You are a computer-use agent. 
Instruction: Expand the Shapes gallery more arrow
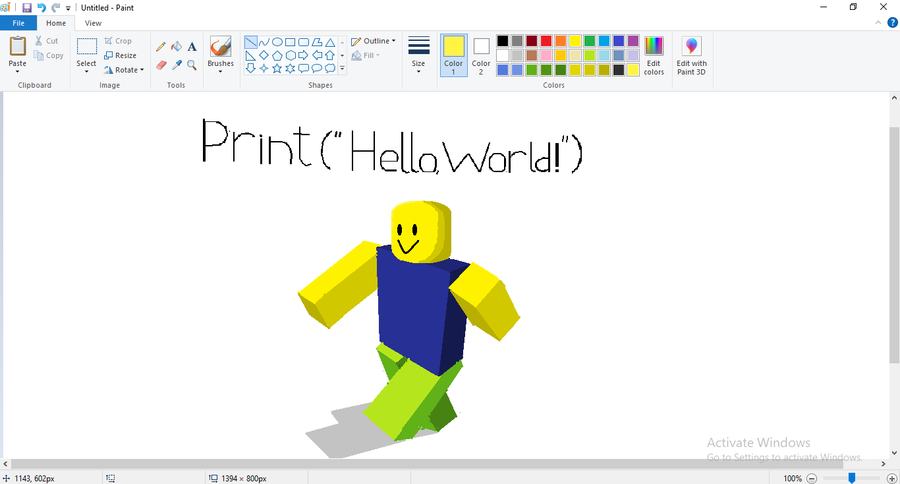pos(342,68)
